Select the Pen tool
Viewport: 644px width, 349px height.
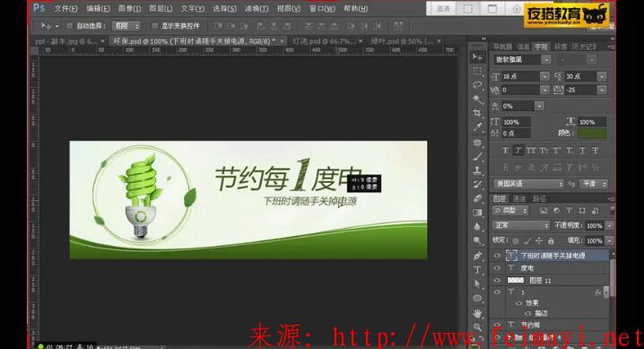(x=477, y=256)
